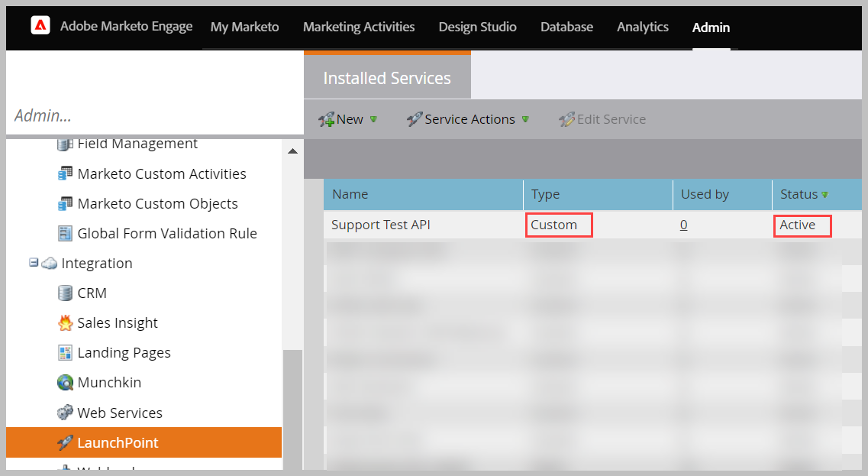Open the Service Actions dropdown arrow
This screenshot has height=476, width=868.
pyautogui.click(x=525, y=119)
